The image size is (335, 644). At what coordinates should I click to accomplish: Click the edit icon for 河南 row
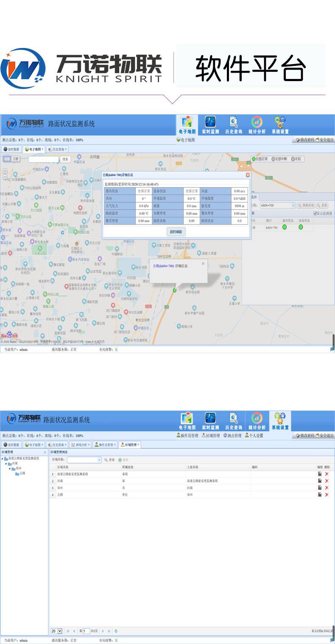click(320, 481)
